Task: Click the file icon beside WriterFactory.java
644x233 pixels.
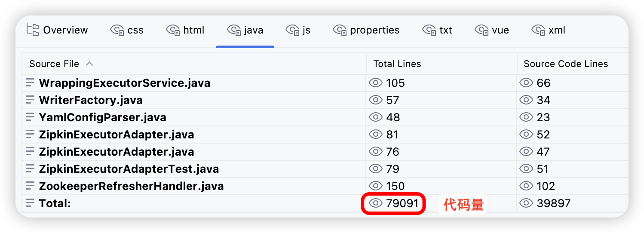Action: (30, 100)
